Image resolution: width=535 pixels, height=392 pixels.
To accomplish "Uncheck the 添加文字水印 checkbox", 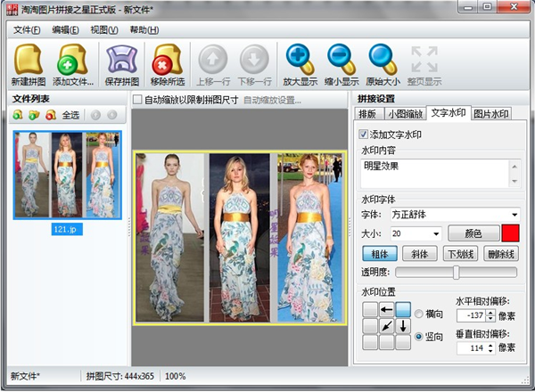I will coord(365,135).
